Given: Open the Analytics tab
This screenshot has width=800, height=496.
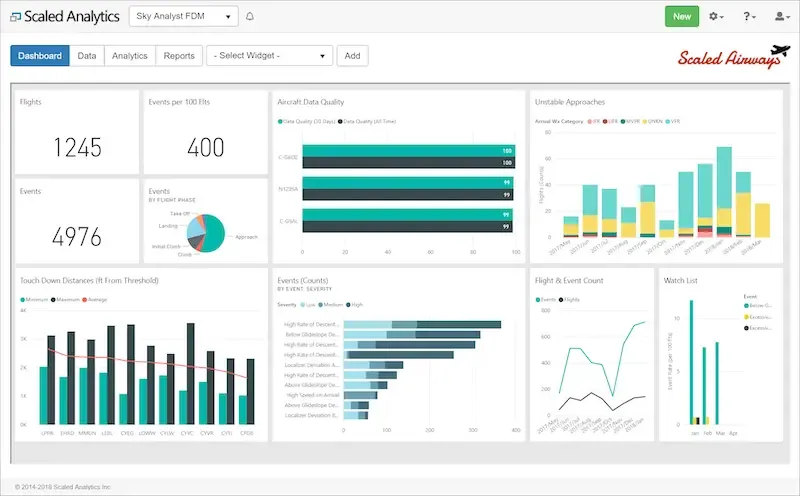Looking at the screenshot, I should (130, 56).
